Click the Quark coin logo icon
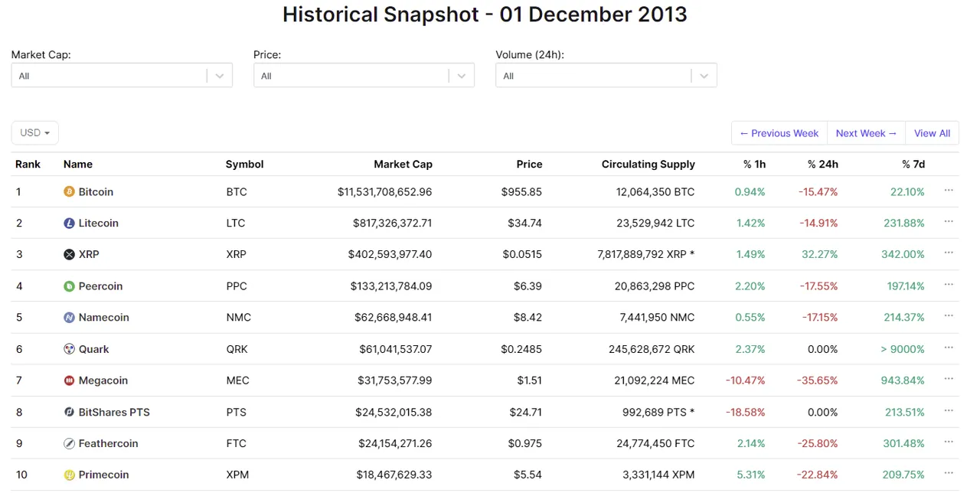980x493 pixels. (x=69, y=349)
